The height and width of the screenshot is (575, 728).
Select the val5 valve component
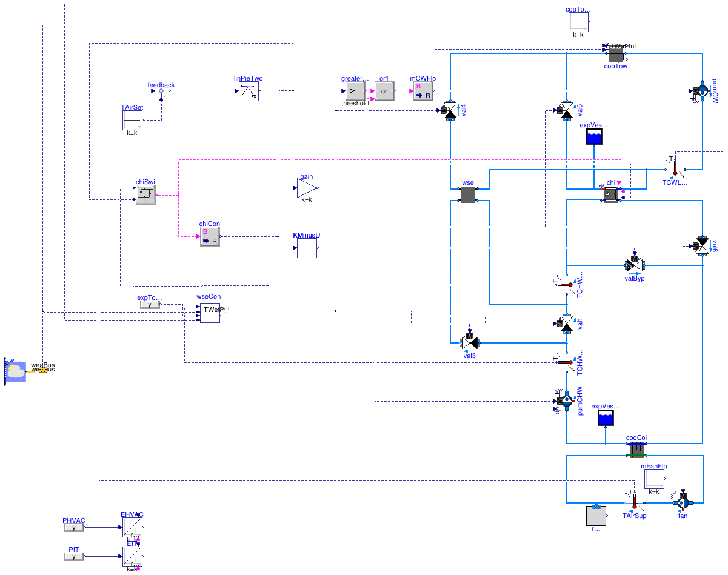(x=566, y=111)
